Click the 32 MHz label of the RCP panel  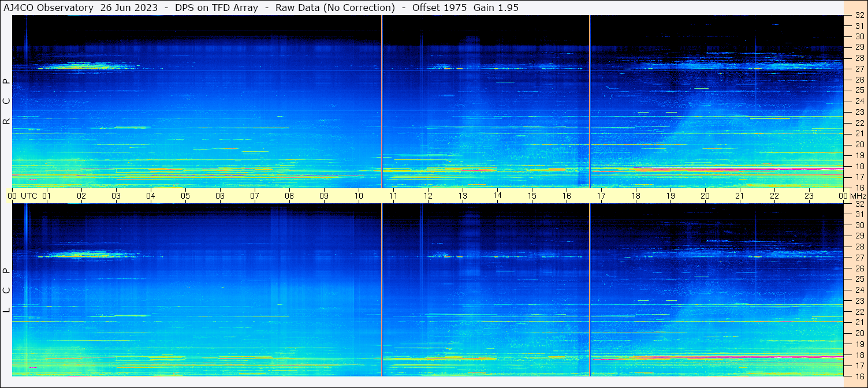click(859, 15)
